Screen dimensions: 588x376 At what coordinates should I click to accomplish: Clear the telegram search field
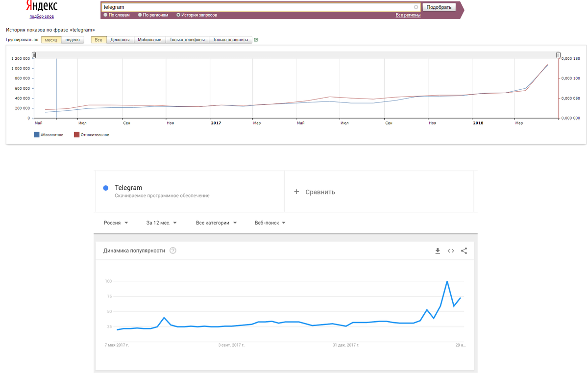pos(416,7)
